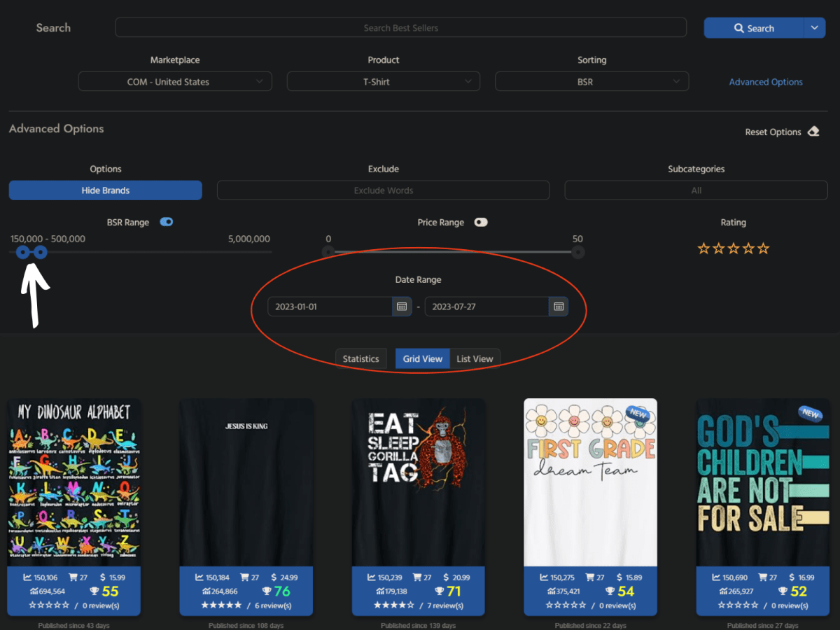Click the Search Best Sellers input field
Screen dimensions: 840x630
coord(400,28)
